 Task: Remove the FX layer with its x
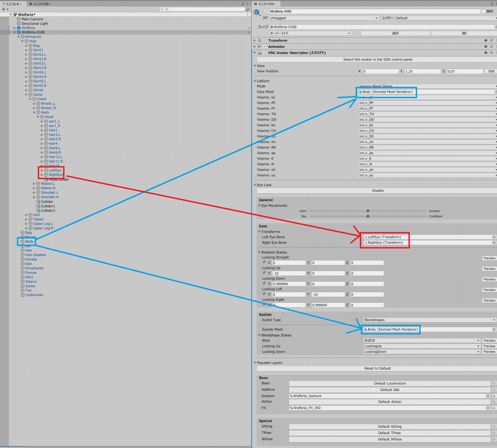point(494,408)
